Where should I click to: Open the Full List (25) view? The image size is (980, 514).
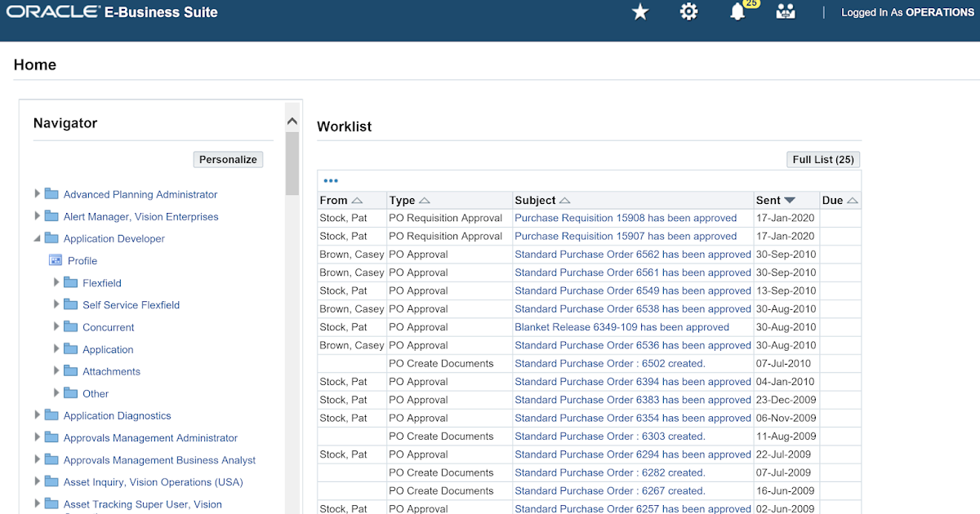coord(822,159)
